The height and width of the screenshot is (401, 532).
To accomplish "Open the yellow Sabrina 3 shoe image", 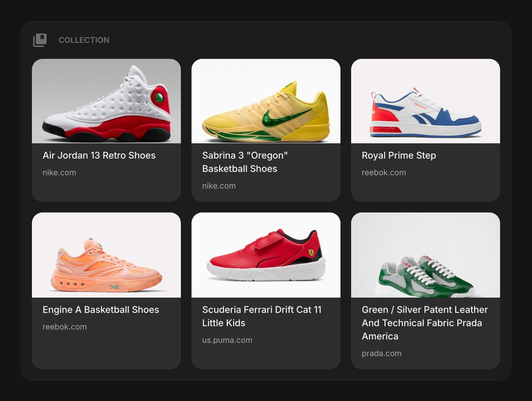I will (x=266, y=101).
